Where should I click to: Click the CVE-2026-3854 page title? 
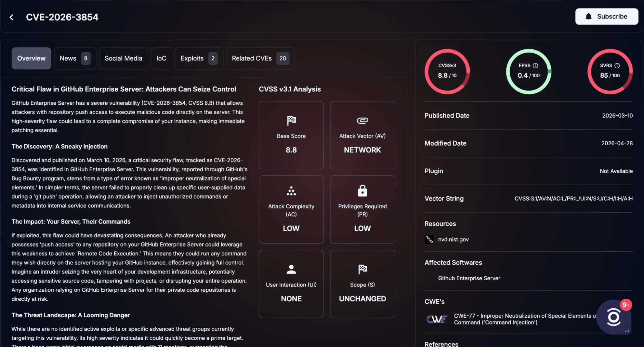62,17
